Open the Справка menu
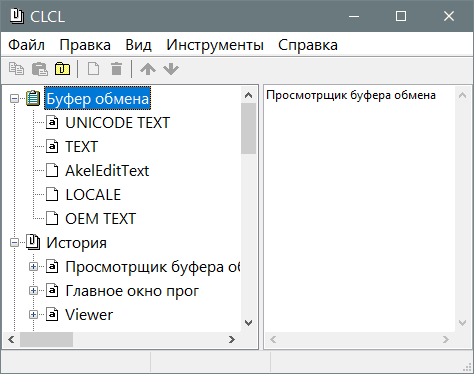Image resolution: width=474 pixels, height=374 pixels. coord(308,45)
